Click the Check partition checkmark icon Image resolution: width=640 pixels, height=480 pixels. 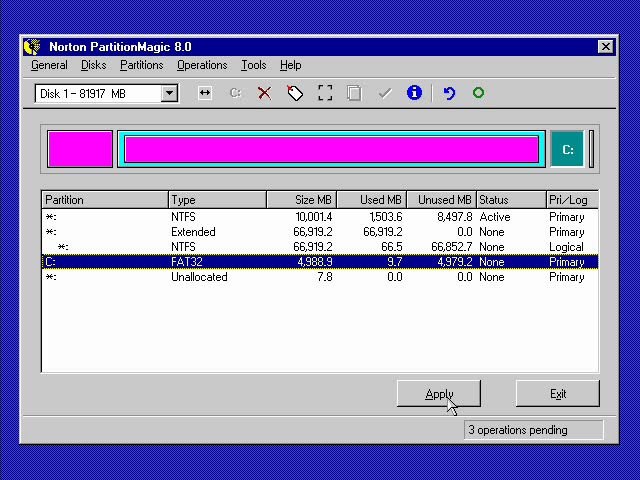[x=385, y=93]
